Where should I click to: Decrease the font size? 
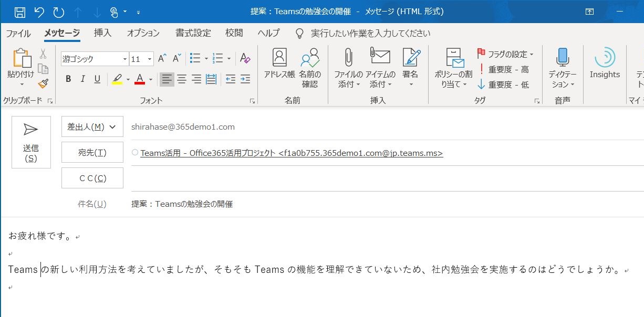176,58
